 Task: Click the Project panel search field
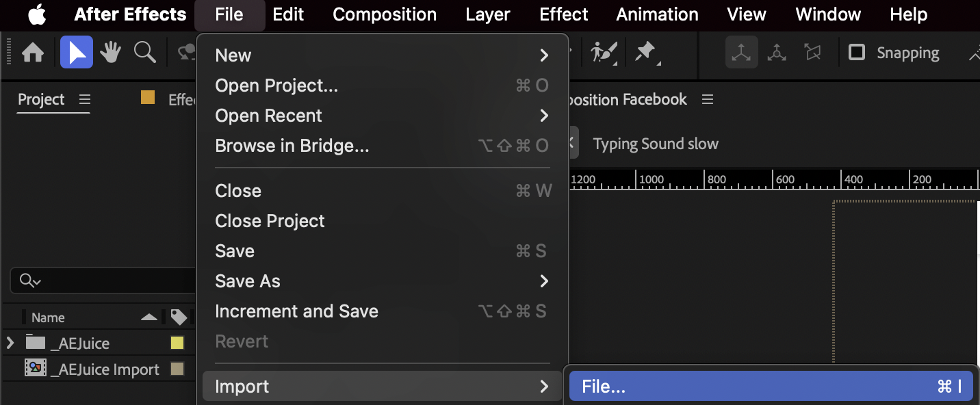click(x=103, y=280)
